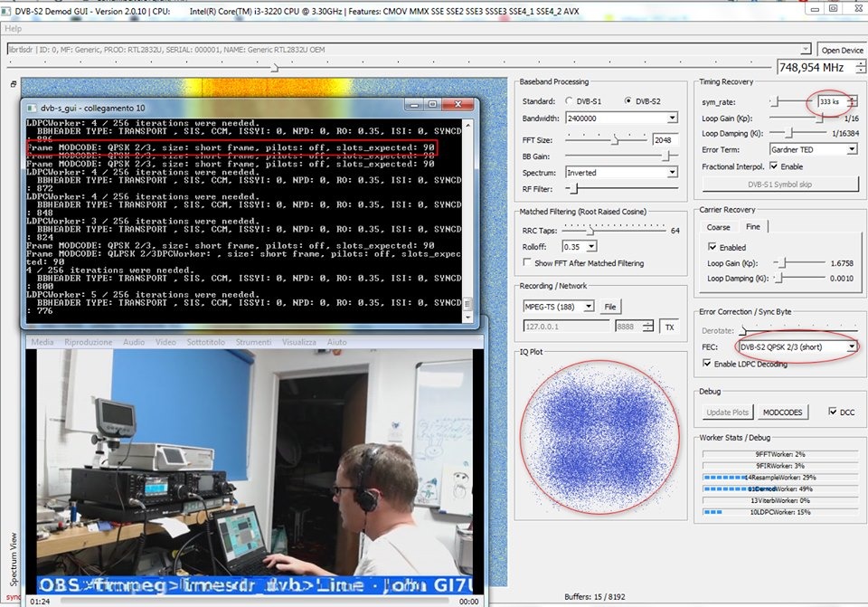This screenshot has height=607, width=868.
Task: Click the Spectrum View panel undock icon
Action: pos(13,84)
